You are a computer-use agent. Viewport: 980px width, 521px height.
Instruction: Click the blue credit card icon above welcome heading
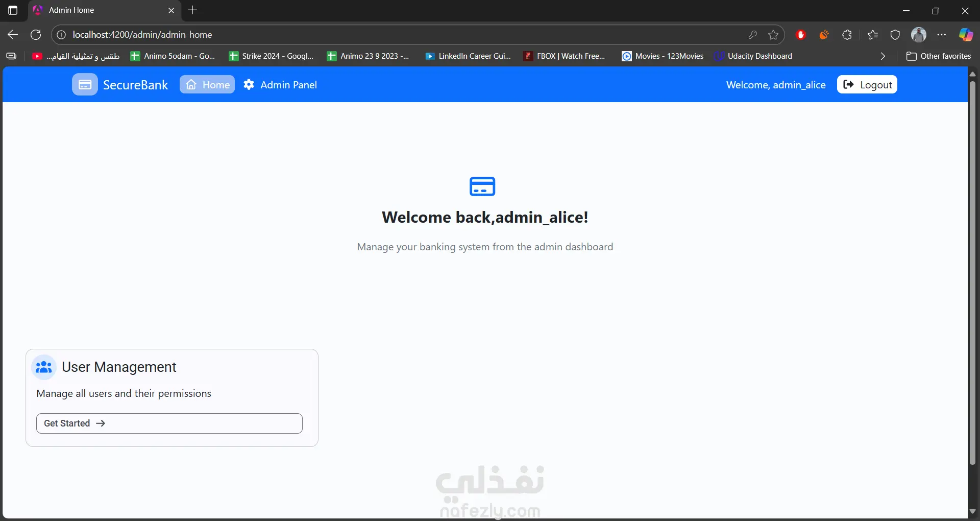[x=482, y=186]
